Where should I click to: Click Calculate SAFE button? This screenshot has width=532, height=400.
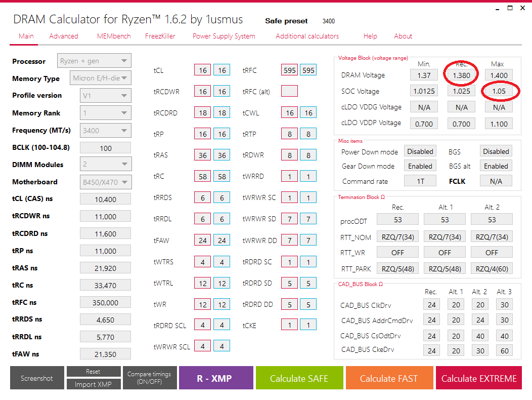point(299,378)
